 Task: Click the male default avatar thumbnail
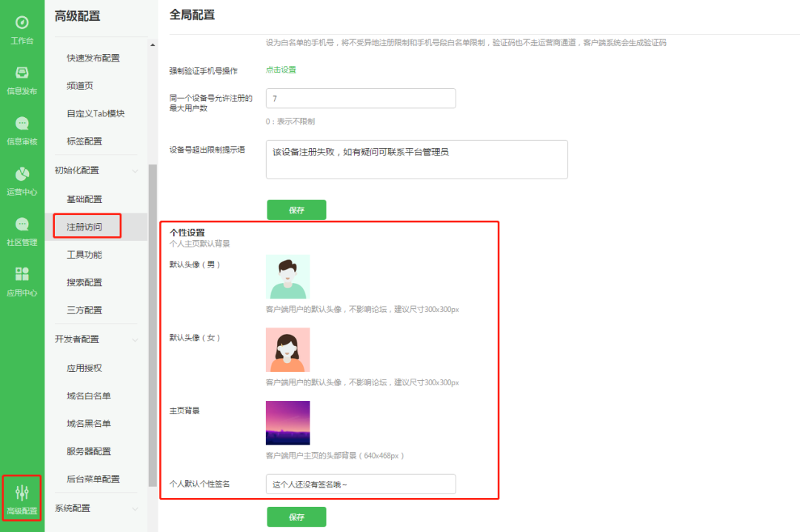pyautogui.click(x=288, y=276)
